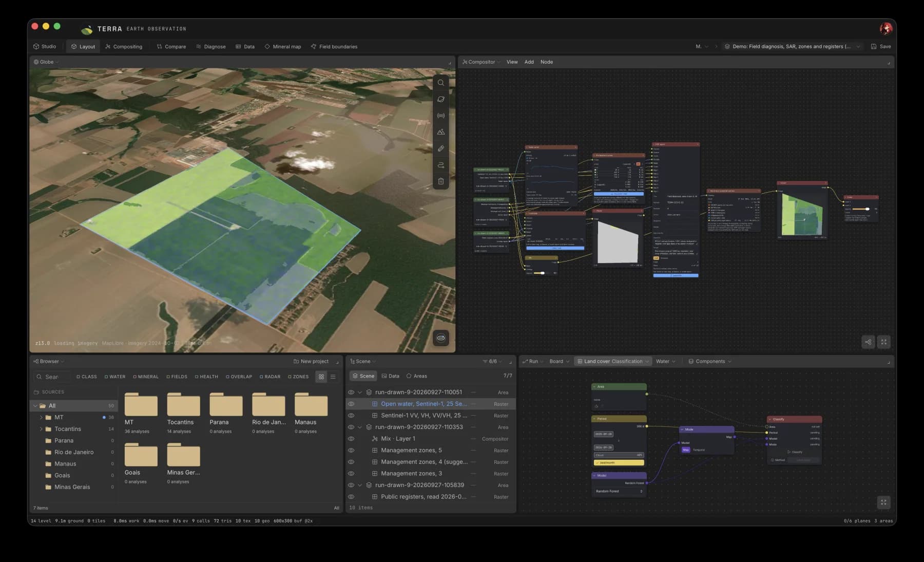The width and height of the screenshot is (924, 562).
Task: Click the trash delete icon on globe
Action: tap(441, 181)
